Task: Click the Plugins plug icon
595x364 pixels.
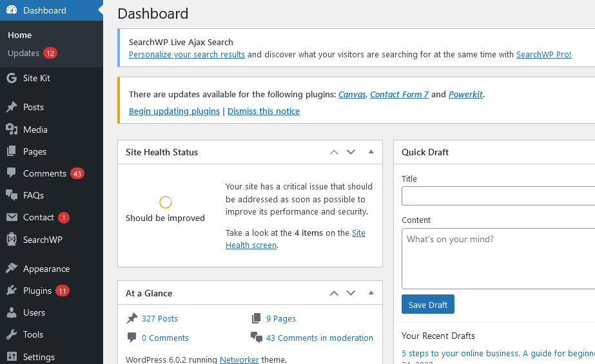Action: coord(12,291)
